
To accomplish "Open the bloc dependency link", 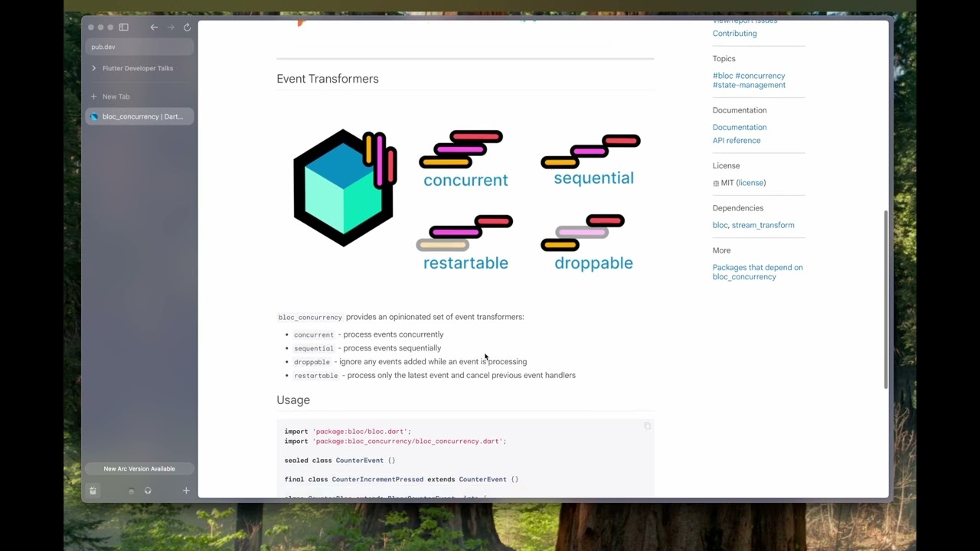I will click(720, 225).
